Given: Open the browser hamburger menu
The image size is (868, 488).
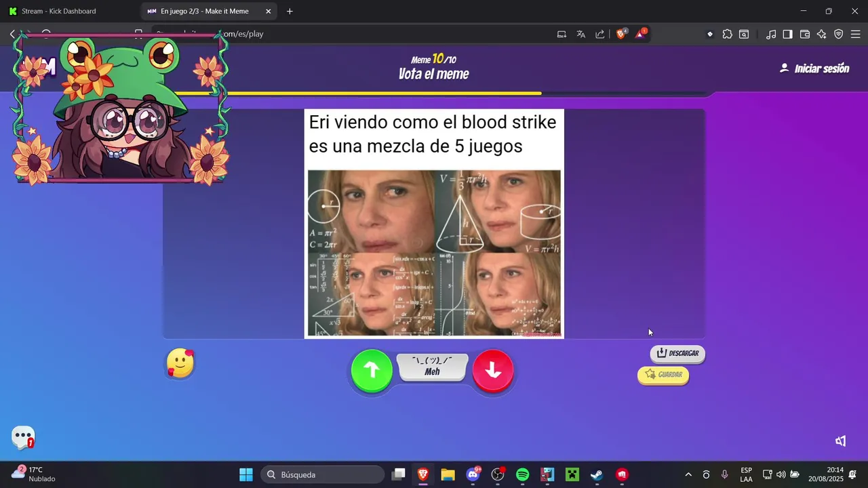Looking at the screenshot, I should (855, 34).
